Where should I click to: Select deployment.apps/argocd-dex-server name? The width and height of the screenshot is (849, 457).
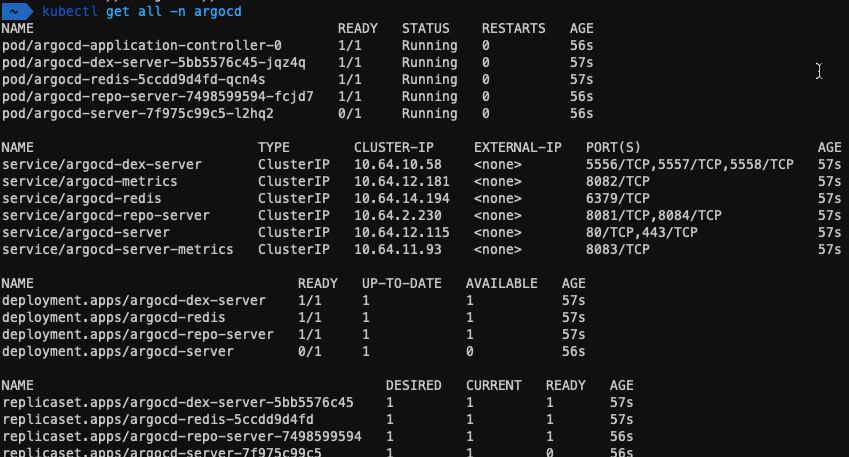click(x=134, y=301)
